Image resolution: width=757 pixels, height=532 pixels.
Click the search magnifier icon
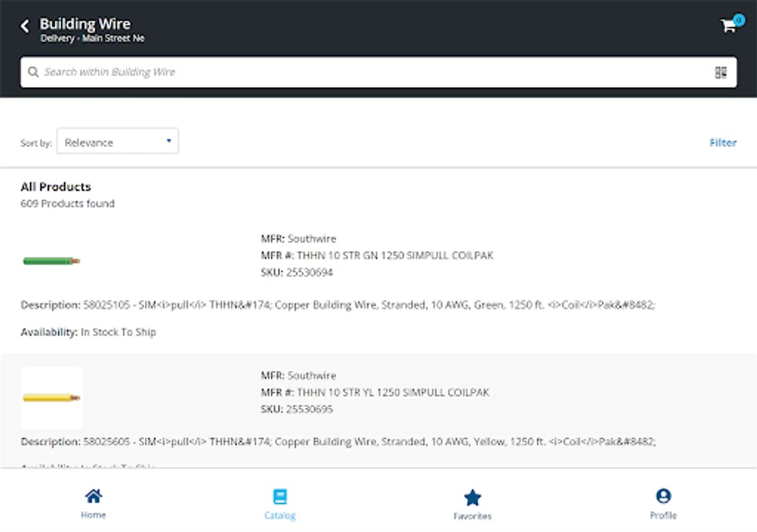[x=33, y=72]
